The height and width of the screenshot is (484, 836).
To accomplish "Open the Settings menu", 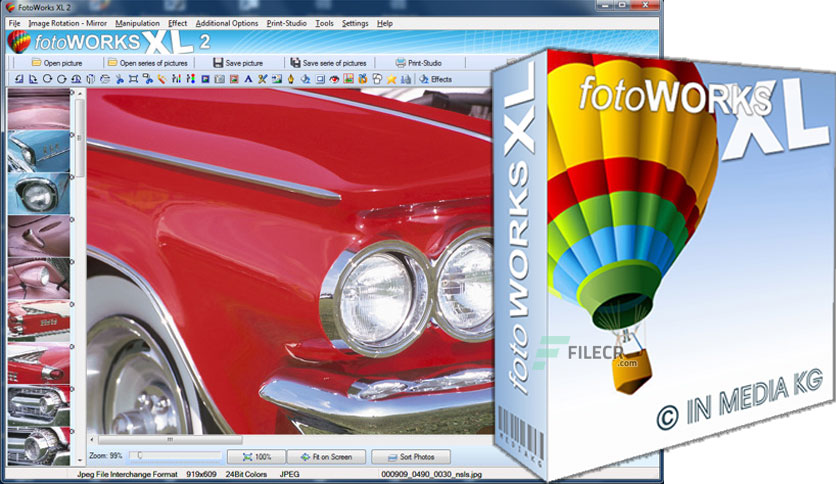I will (355, 23).
